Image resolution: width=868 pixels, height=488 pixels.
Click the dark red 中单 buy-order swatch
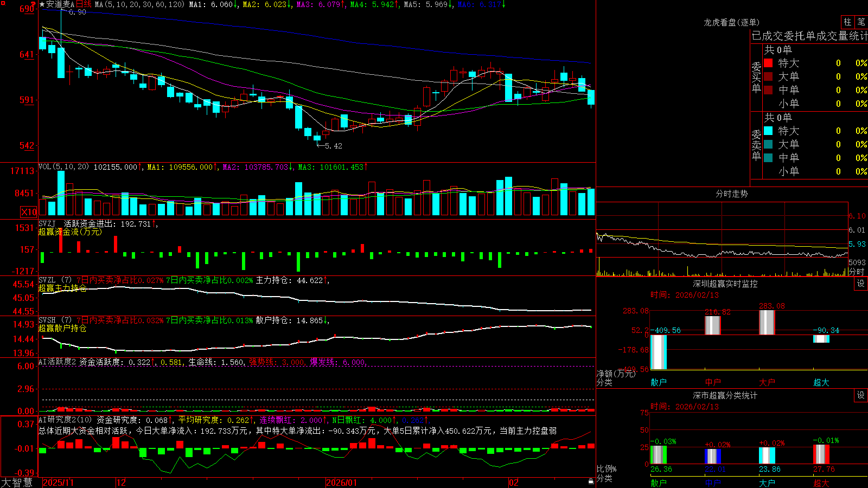pyautogui.click(x=768, y=90)
